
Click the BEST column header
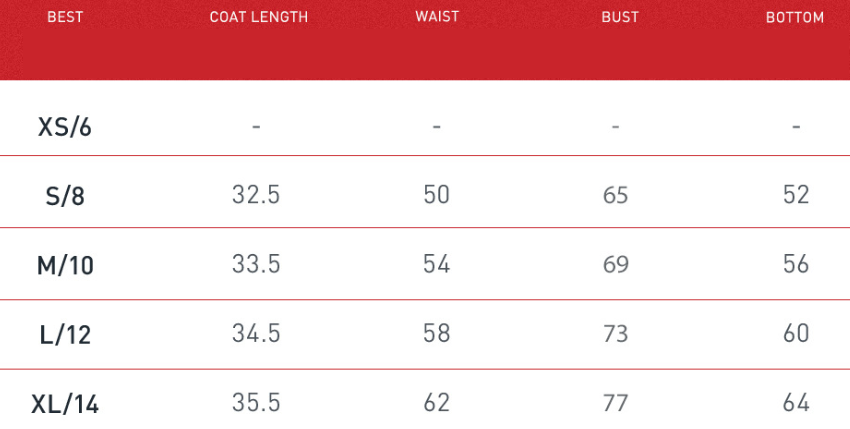click(x=65, y=17)
